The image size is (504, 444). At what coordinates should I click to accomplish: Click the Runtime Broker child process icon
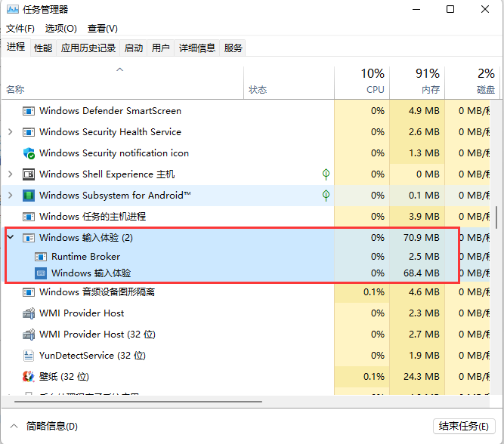41,257
